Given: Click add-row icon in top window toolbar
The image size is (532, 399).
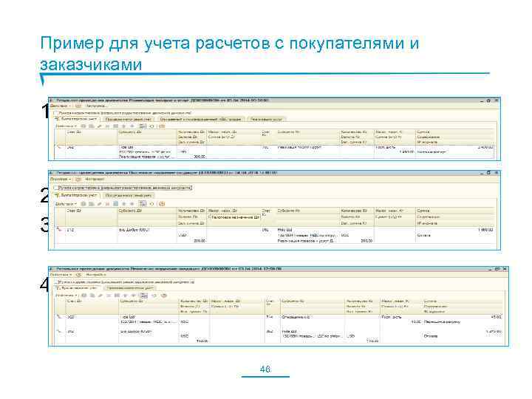Looking at the screenshot, I should click(x=83, y=126).
